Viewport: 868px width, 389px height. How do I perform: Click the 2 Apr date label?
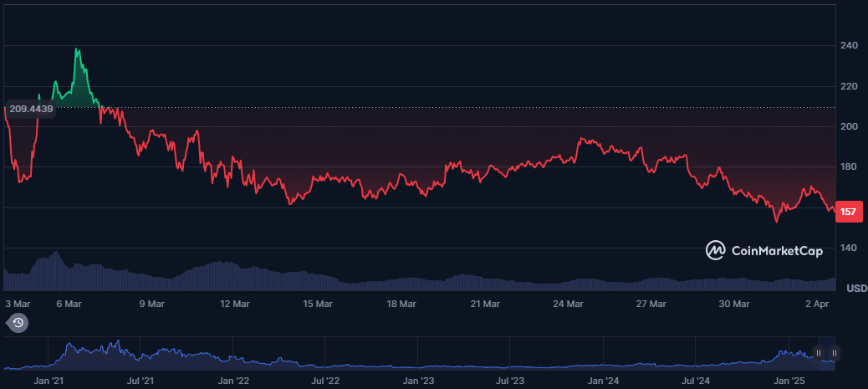819,304
